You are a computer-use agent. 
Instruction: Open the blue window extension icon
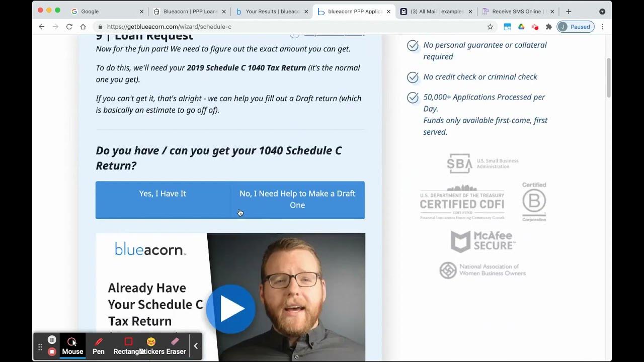click(x=507, y=27)
